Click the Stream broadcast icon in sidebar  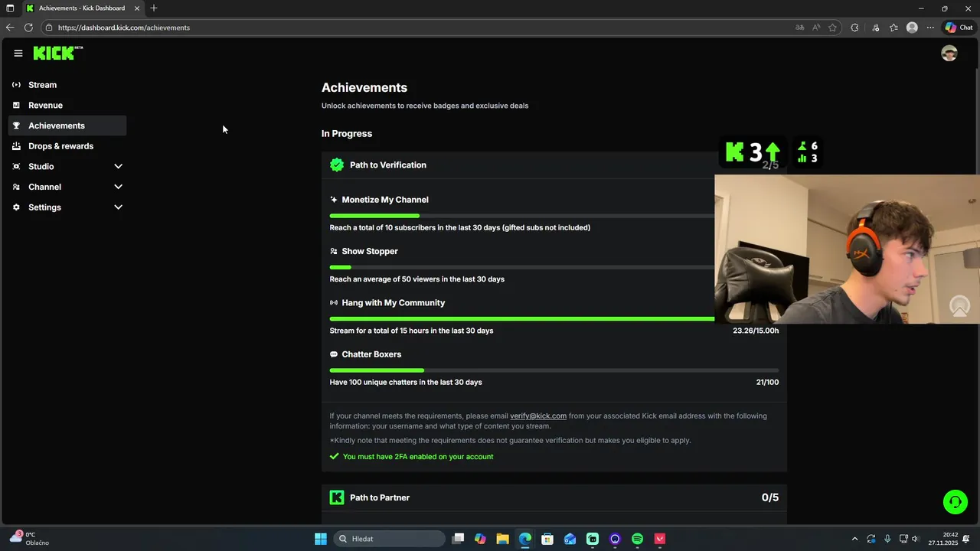(16, 85)
